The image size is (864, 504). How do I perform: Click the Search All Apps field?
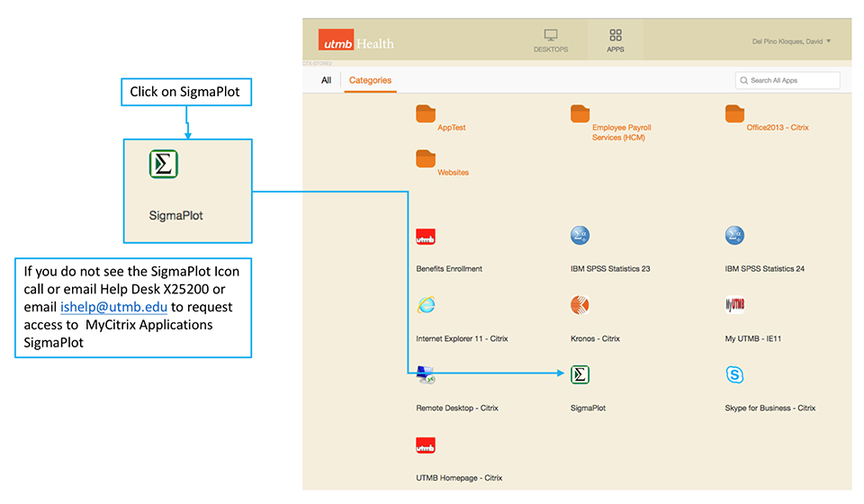[787, 80]
